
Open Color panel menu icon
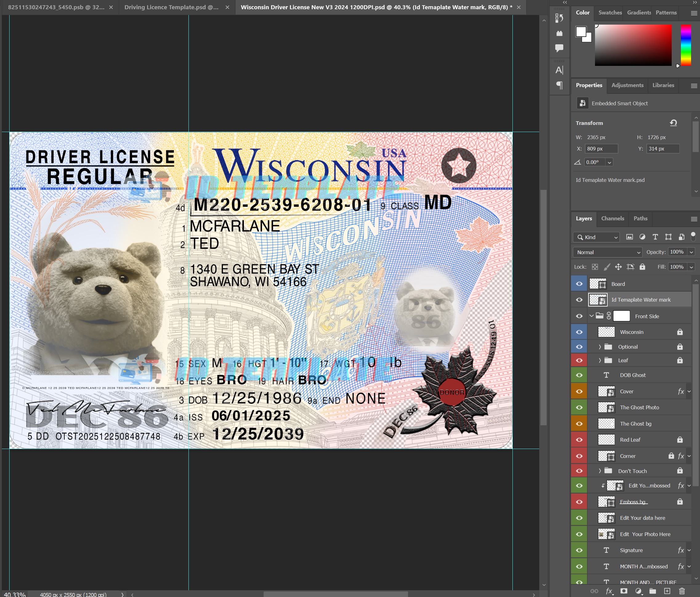click(694, 13)
